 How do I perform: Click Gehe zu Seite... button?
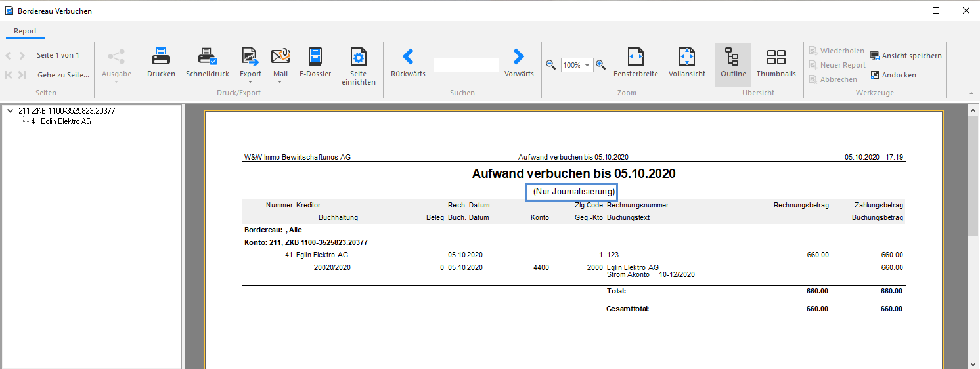(x=63, y=75)
